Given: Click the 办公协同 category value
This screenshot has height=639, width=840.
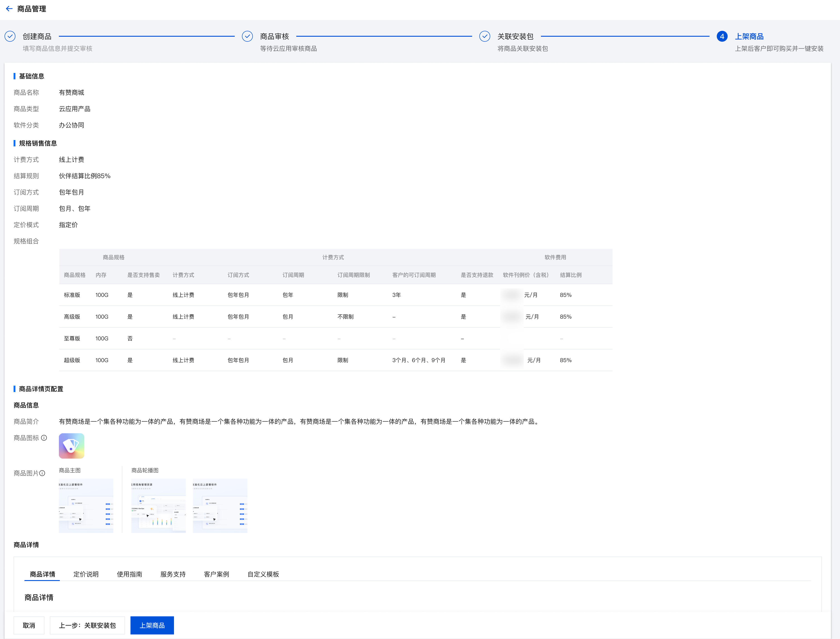Looking at the screenshot, I should pos(72,125).
